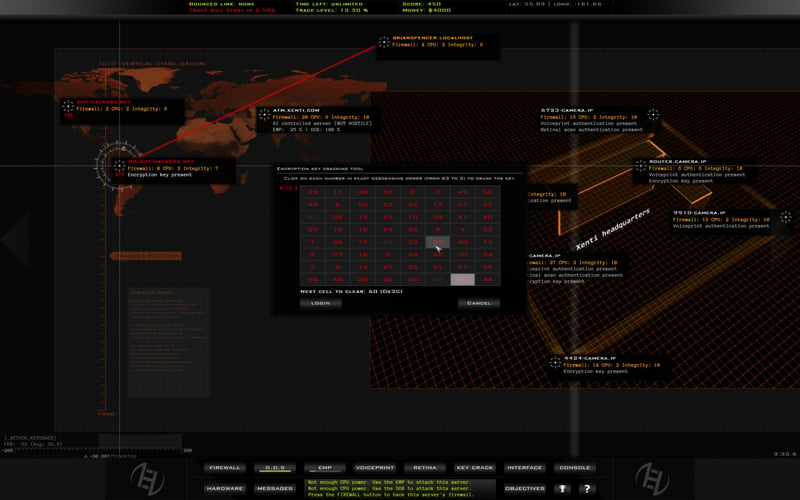The height and width of the screenshot is (500, 800).
Task: Click the 'Next cell to clear' status text
Action: tap(352, 291)
